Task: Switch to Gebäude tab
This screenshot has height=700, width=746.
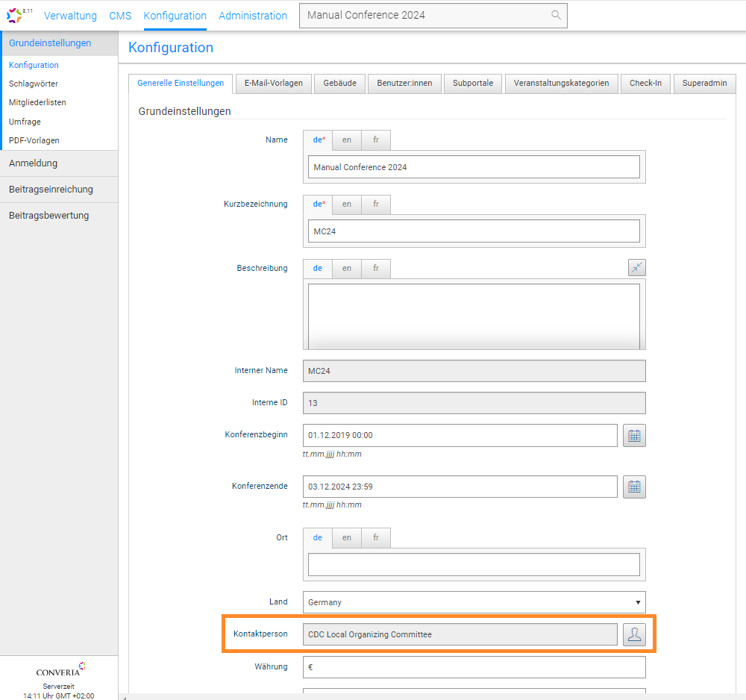Action: click(x=339, y=84)
